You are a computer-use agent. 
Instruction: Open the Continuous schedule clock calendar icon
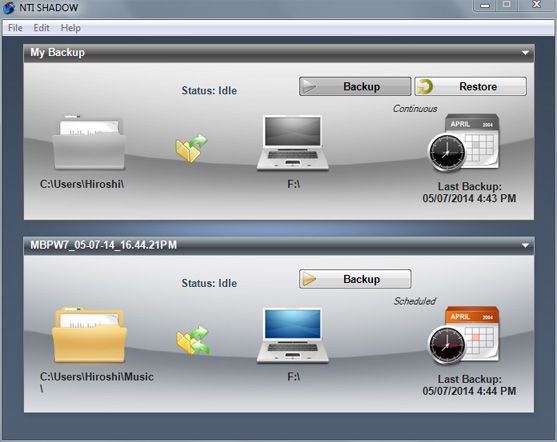(x=464, y=143)
